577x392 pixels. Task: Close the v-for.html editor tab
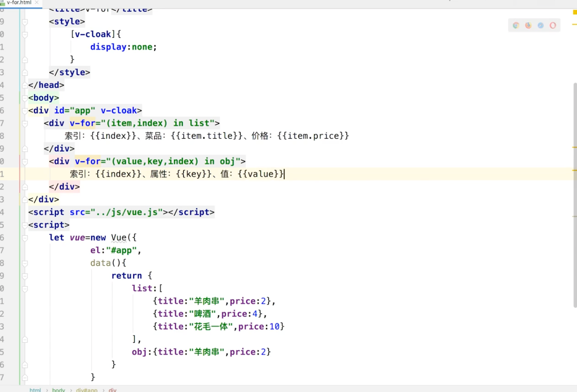(37, 3)
